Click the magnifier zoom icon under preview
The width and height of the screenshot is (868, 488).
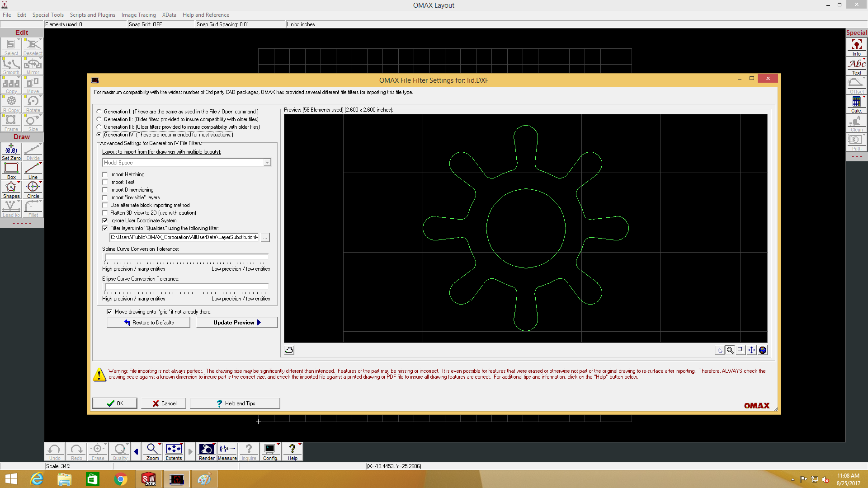coord(730,350)
